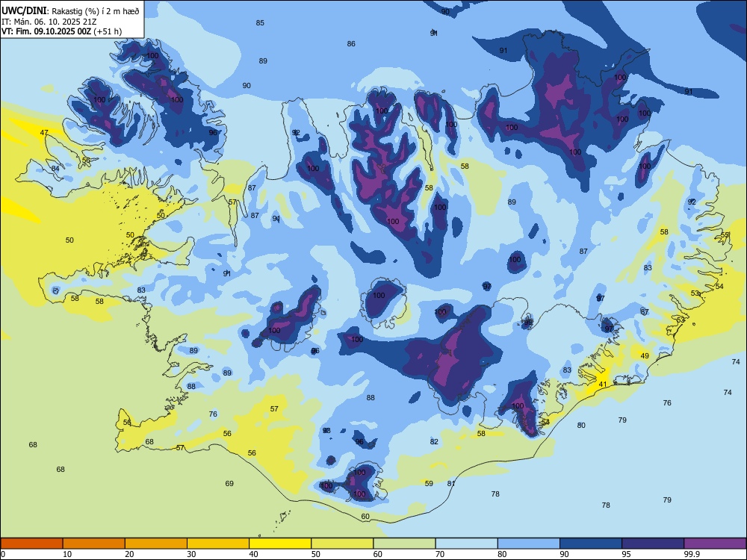Click the humidity value '41' on the map
The width and height of the screenshot is (747, 560).
coord(603,385)
